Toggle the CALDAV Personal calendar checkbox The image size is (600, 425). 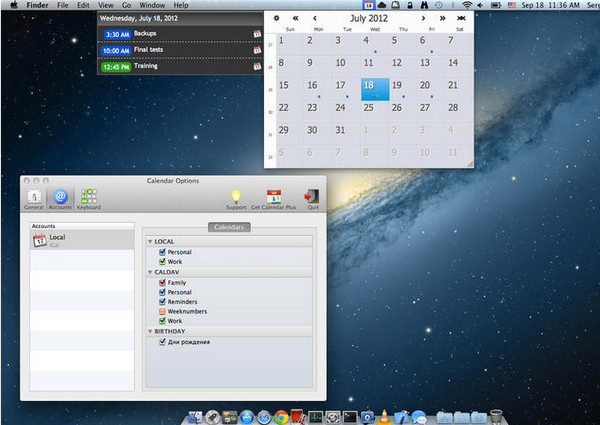tap(162, 292)
